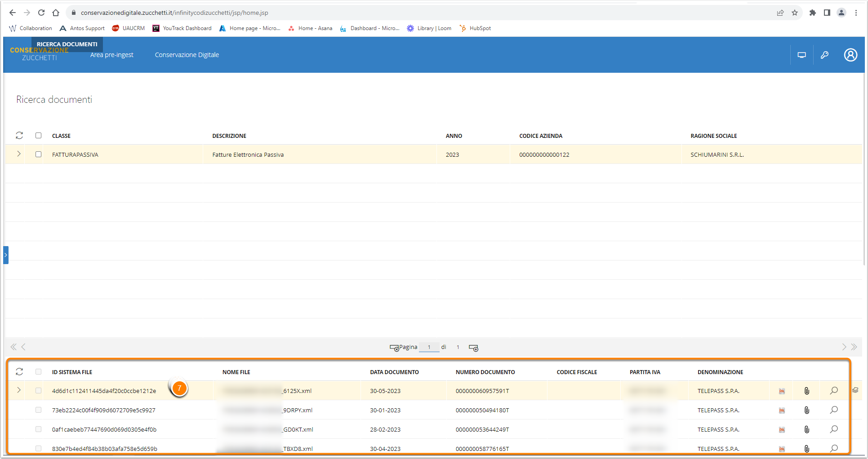Image resolution: width=868 pixels, height=459 pixels.
Task: Click the stacked layers icon beside the first file row
Action: 855,390
